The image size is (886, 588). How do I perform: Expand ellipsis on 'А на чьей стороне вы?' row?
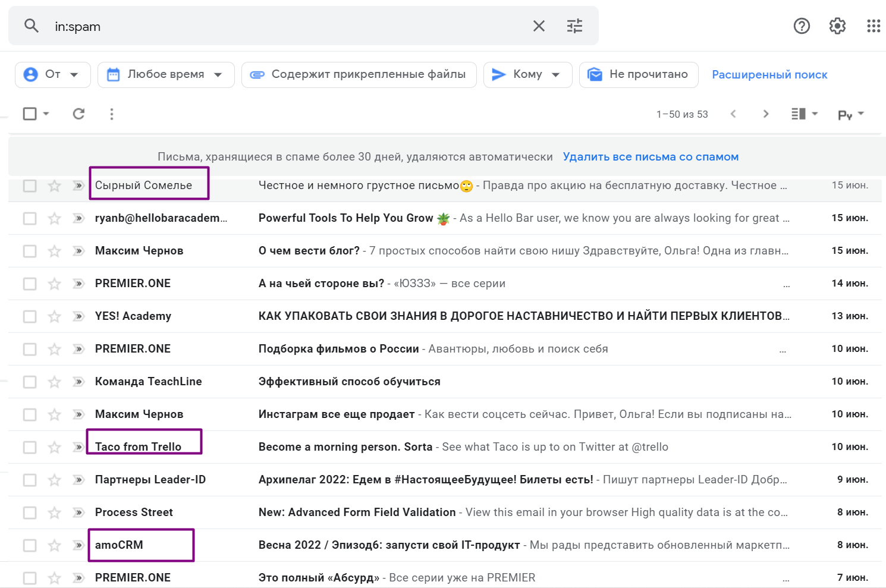[x=786, y=287]
